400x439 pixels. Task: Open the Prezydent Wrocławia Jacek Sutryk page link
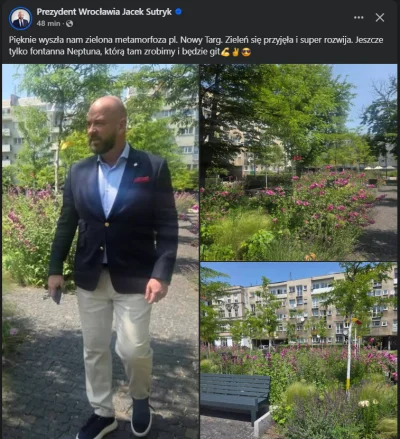point(104,12)
